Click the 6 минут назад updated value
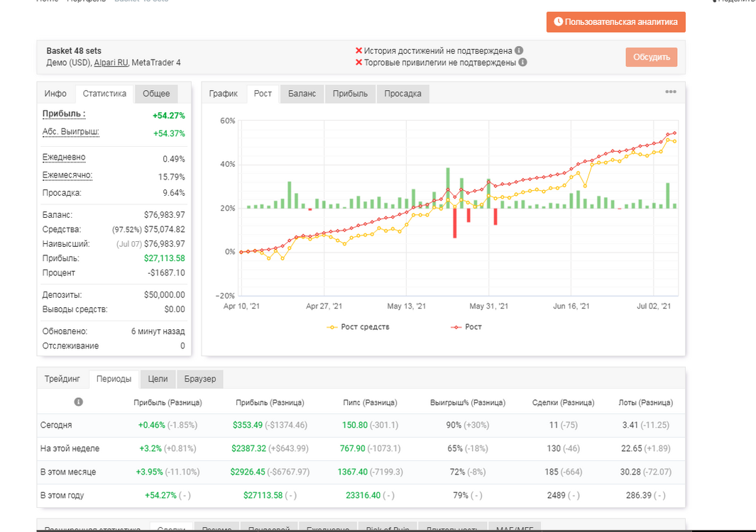Viewport: 756px width, 532px height. click(158, 331)
